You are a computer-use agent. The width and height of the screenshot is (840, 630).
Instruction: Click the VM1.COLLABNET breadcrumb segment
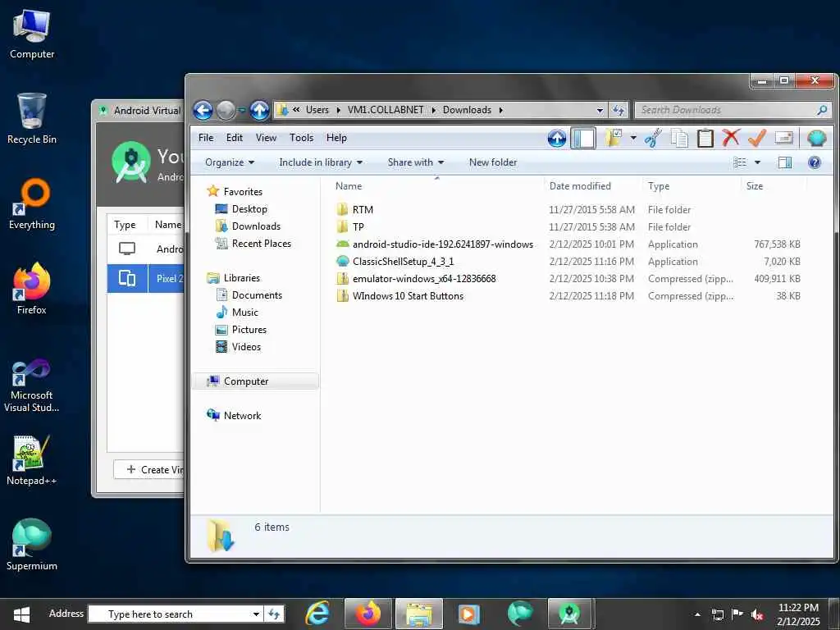pyautogui.click(x=386, y=110)
